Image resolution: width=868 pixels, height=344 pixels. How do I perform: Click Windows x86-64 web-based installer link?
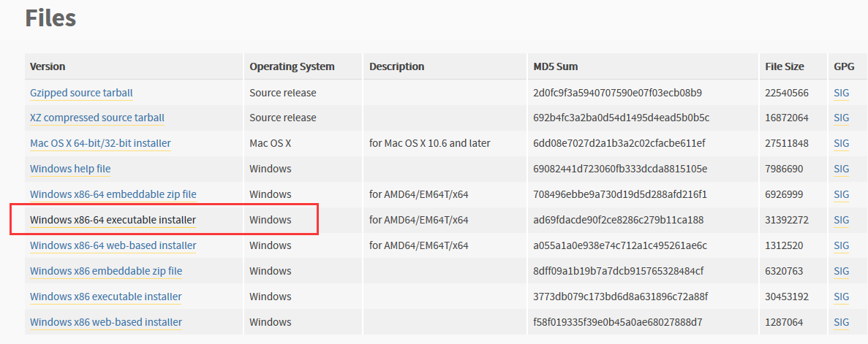tap(113, 245)
